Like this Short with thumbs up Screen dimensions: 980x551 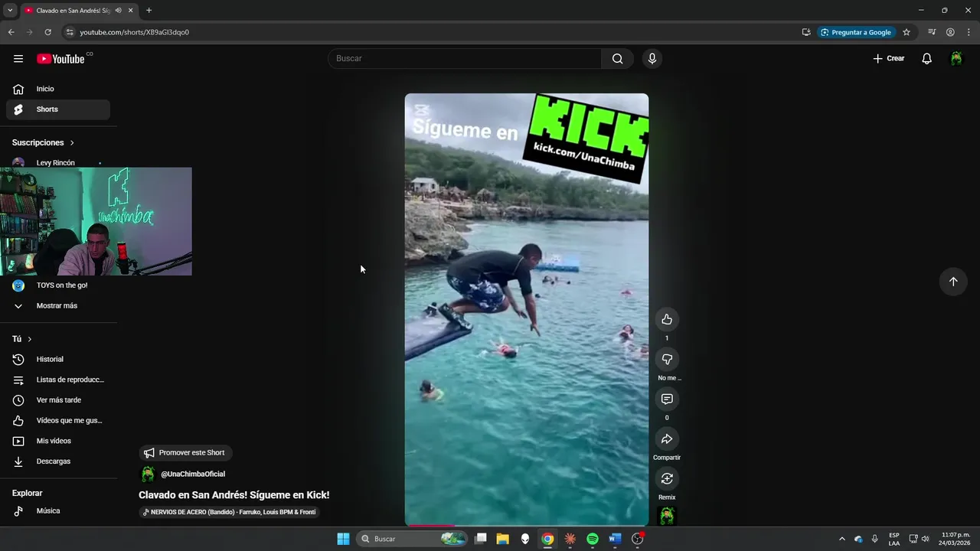pyautogui.click(x=667, y=319)
